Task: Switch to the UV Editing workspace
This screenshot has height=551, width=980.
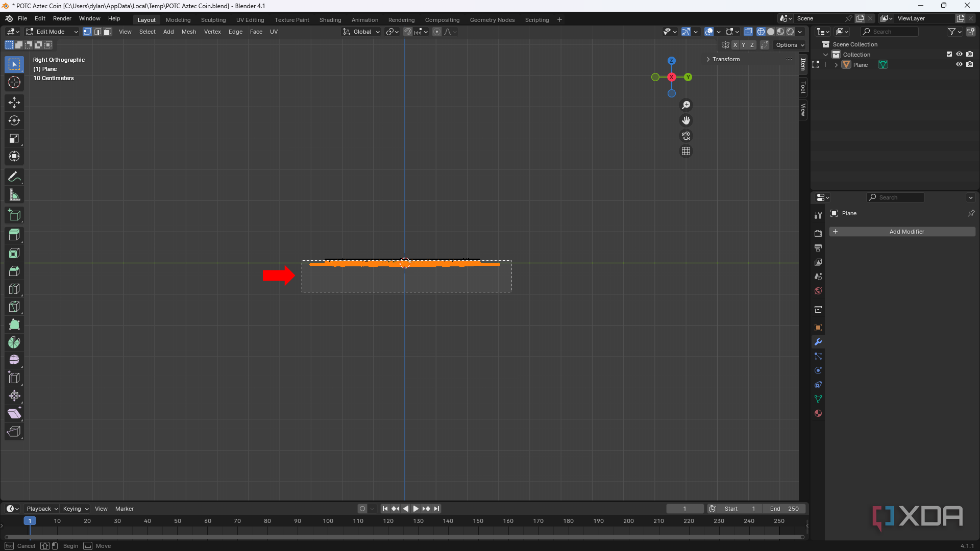Action: click(x=250, y=19)
